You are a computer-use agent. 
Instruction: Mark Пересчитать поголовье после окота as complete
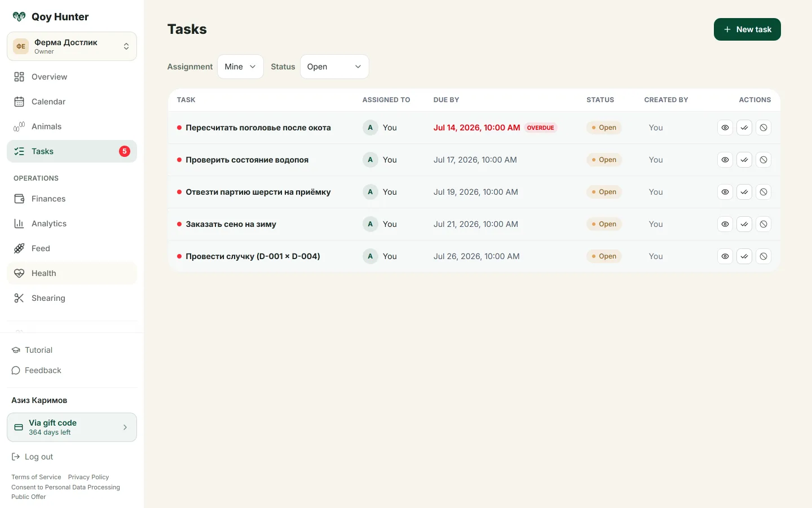pyautogui.click(x=744, y=128)
